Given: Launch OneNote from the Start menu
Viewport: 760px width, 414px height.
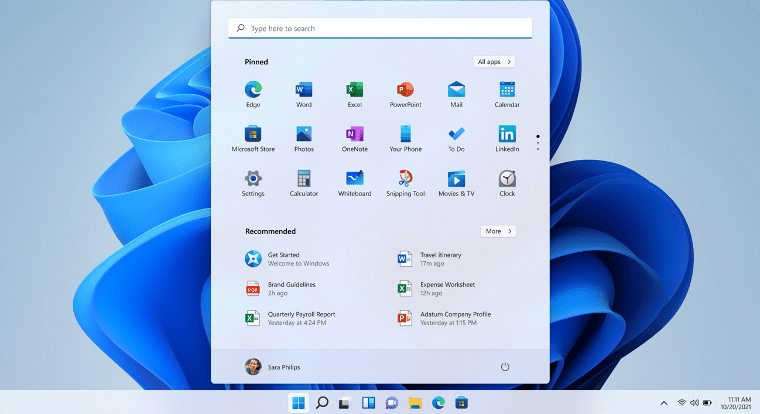Looking at the screenshot, I should (355, 135).
